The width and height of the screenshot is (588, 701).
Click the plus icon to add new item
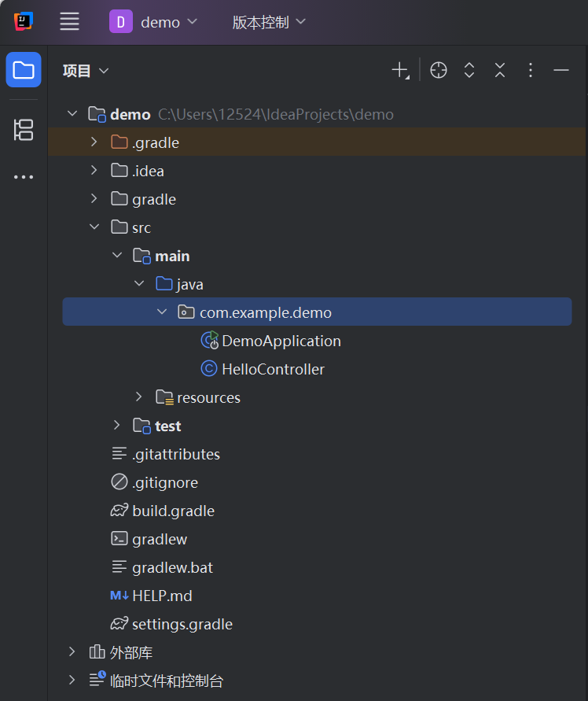(x=399, y=70)
